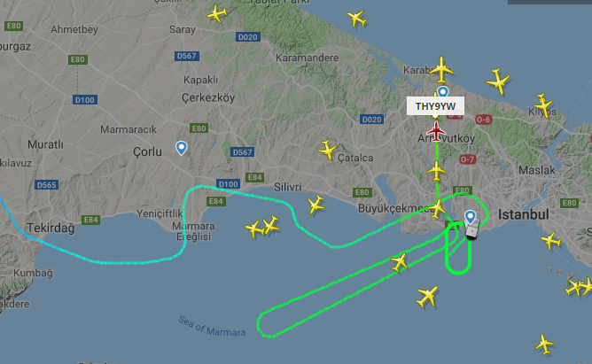Select plane over sea below the green loop
Image resolution: width=592 pixels, height=364 pixels.
[427, 296]
